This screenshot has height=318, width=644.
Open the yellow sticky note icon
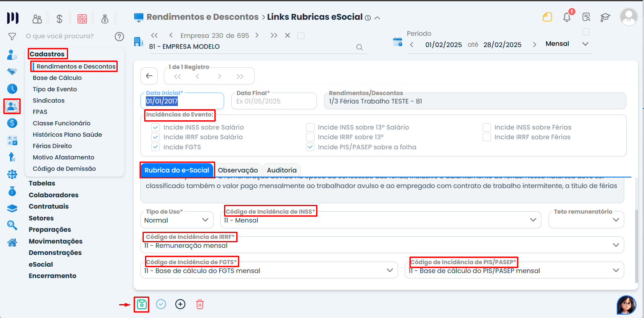click(547, 17)
